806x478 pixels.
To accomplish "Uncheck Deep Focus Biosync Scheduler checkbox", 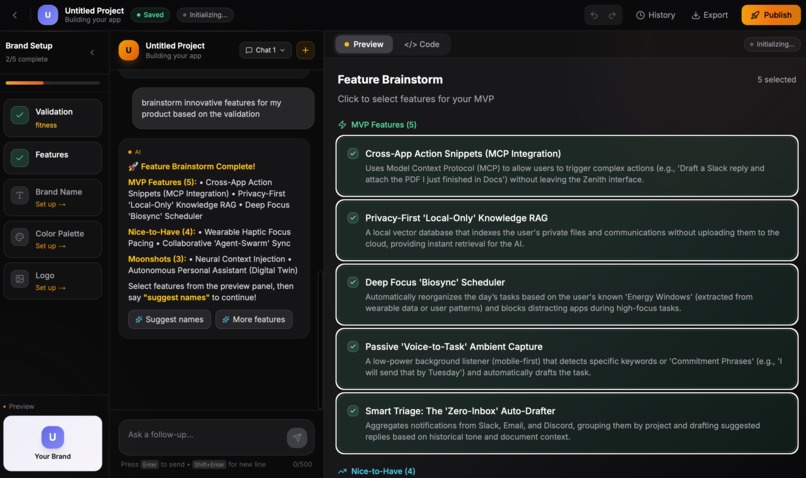I will [353, 282].
